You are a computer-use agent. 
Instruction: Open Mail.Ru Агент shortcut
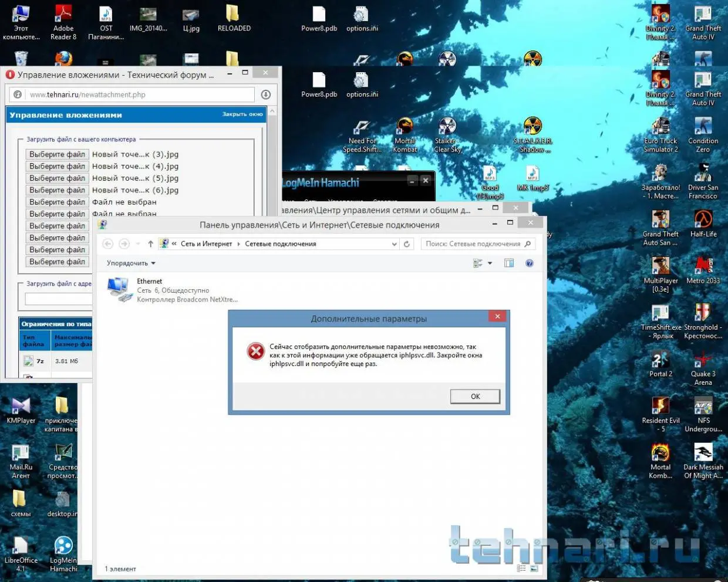point(21,462)
